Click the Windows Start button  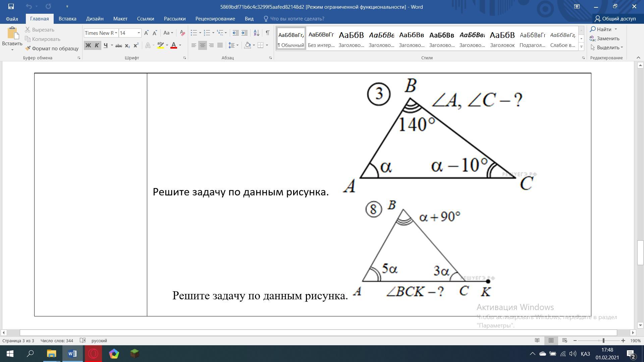(x=10, y=354)
